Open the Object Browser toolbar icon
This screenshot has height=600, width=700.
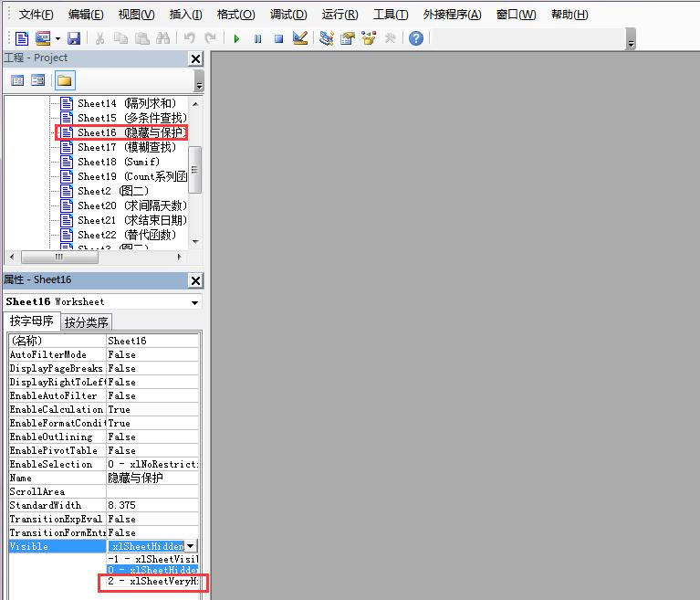(x=369, y=38)
